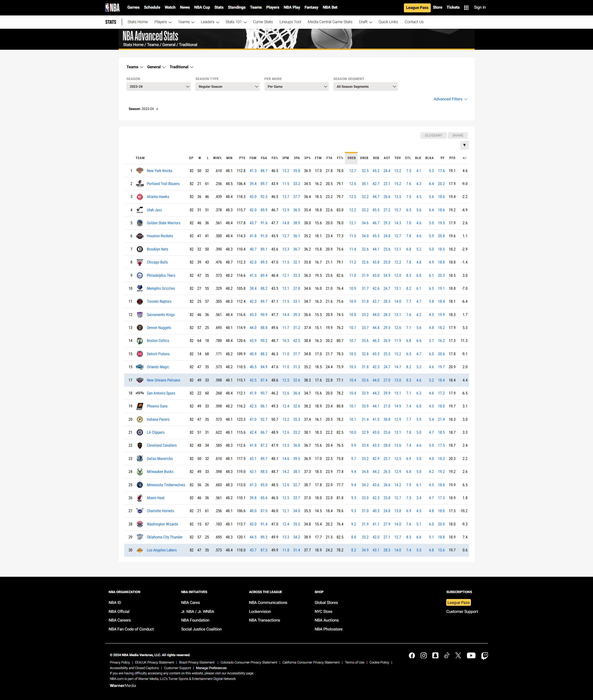The image size is (593, 700).
Task: Open the Store link in header
Action: click(x=437, y=7)
